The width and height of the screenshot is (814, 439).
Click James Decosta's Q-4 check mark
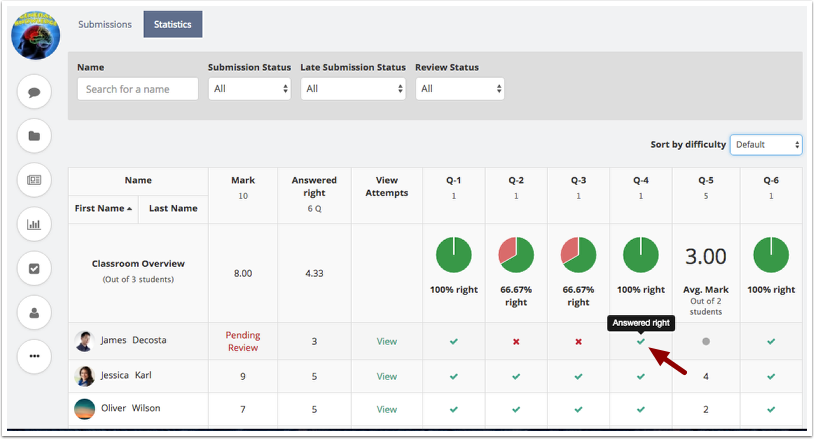641,341
